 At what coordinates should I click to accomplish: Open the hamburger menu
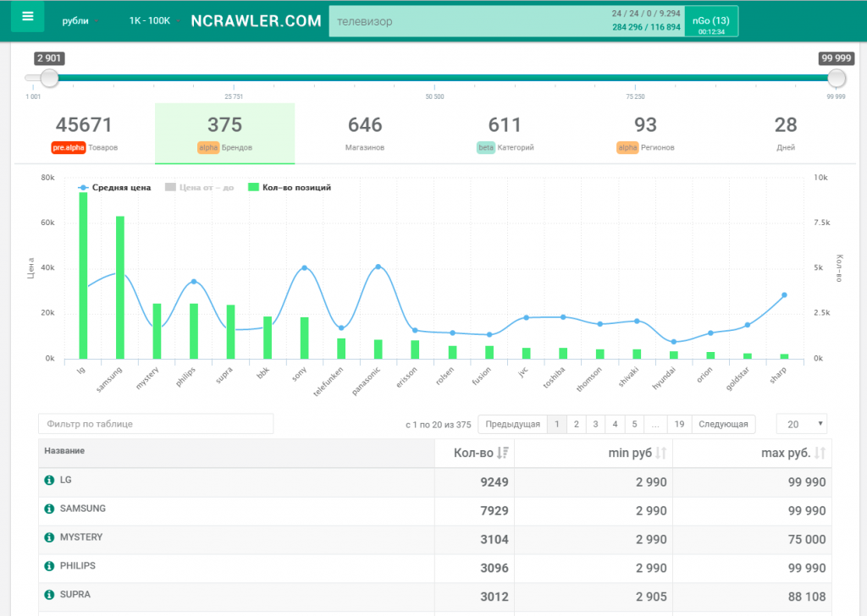[28, 16]
